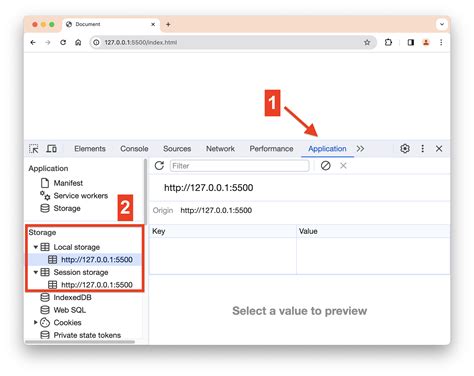
Task: Expand the Cookies tree
Action: click(35, 322)
